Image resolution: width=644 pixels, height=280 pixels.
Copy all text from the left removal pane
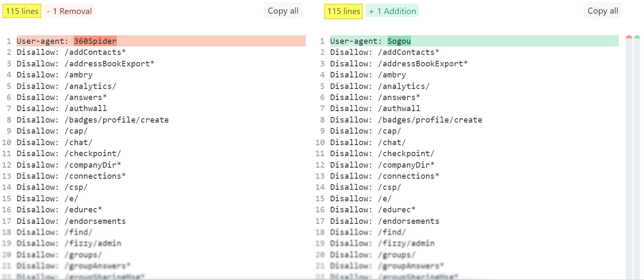pos(283,11)
